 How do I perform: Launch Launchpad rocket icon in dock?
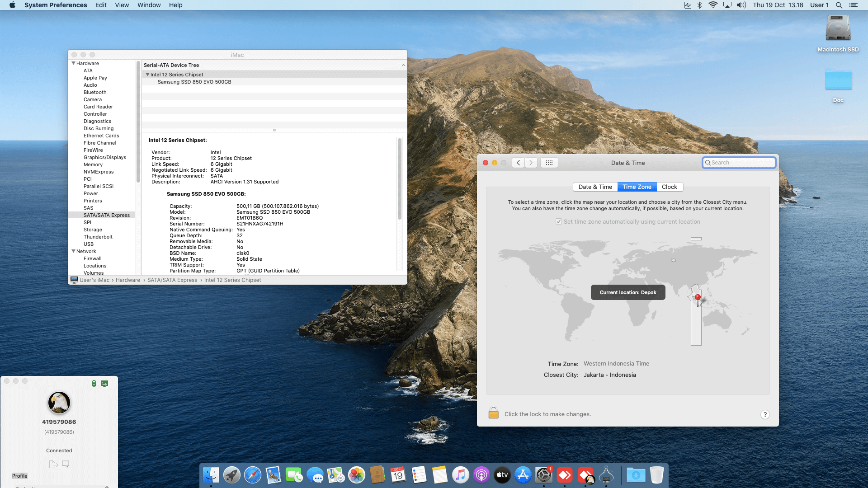232,475
